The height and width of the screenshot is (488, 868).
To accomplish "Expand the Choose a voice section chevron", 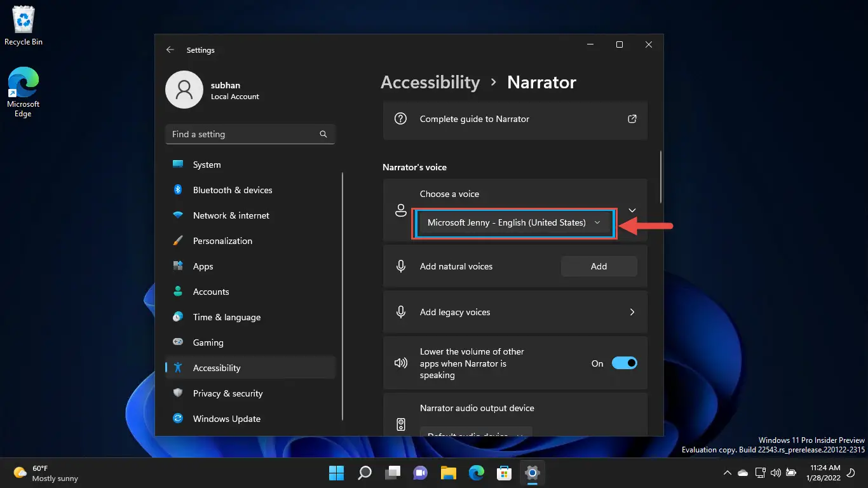I will pos(632,210).
